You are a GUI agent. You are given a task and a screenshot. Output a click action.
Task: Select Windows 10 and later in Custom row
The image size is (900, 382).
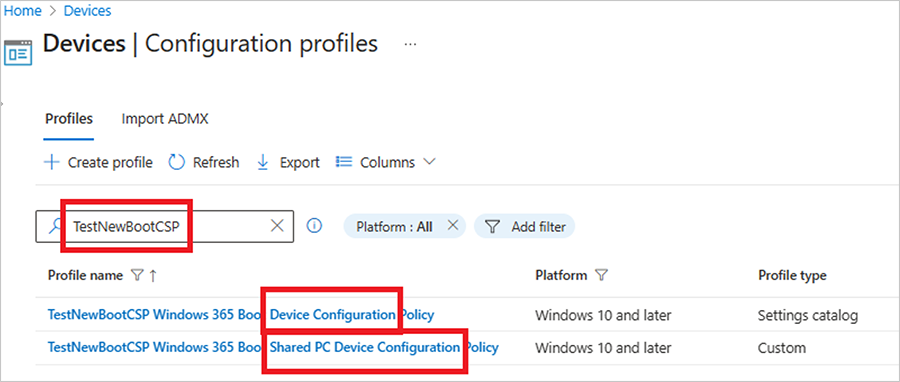[603, 348]
